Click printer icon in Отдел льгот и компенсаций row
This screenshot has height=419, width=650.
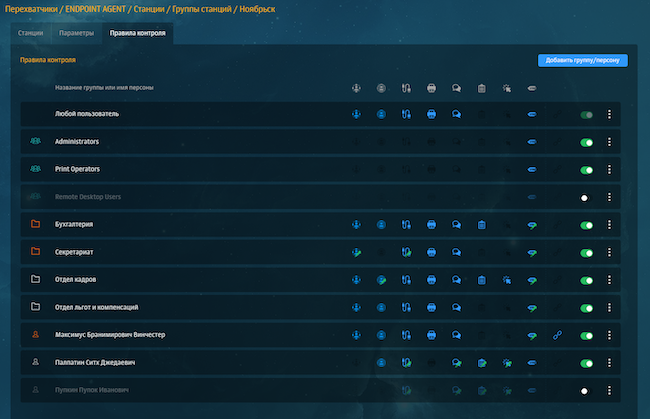click(431, 308)
